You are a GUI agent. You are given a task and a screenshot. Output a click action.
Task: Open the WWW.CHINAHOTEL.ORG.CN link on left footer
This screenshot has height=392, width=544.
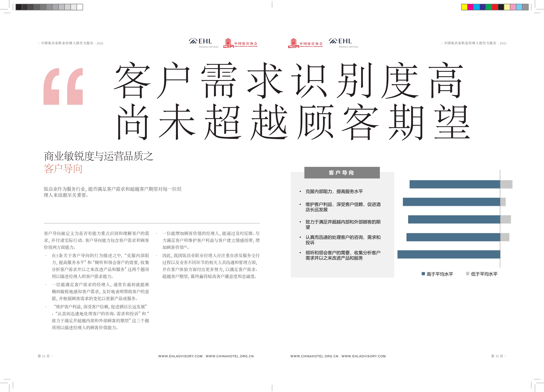pos(230,356)
